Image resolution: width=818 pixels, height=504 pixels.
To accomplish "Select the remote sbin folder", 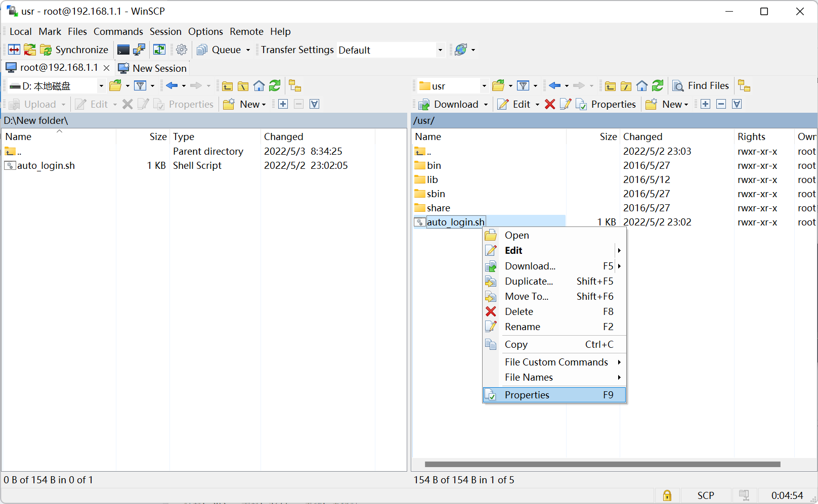I will pyautogui.click(x=436, y=194).
